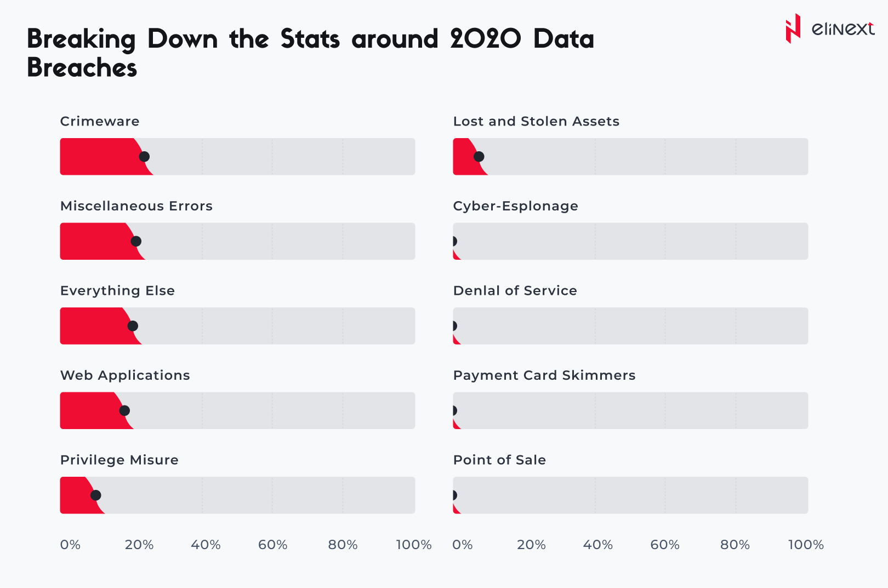Click the Cyber-Esplonage dot marker
Image resolution: width=888 pixels, height=588 pixels.
pyautogui.click(x=454, y=241)
